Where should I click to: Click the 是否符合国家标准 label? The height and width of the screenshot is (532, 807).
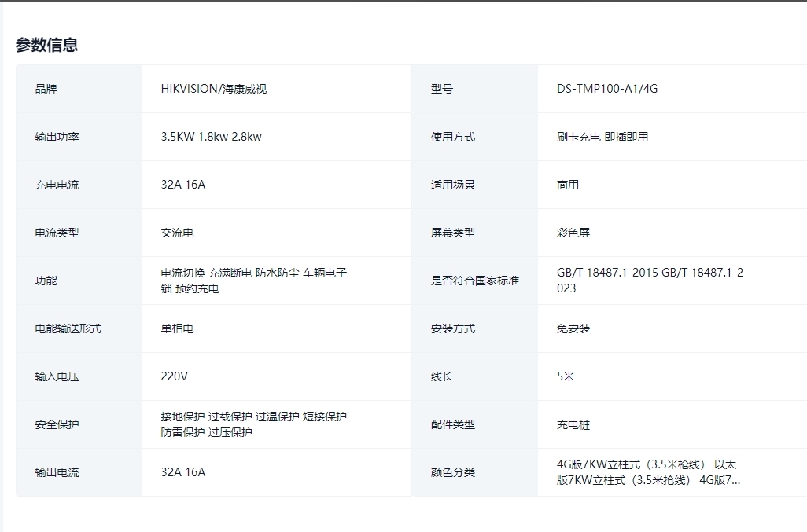click(x=475, y=281)
